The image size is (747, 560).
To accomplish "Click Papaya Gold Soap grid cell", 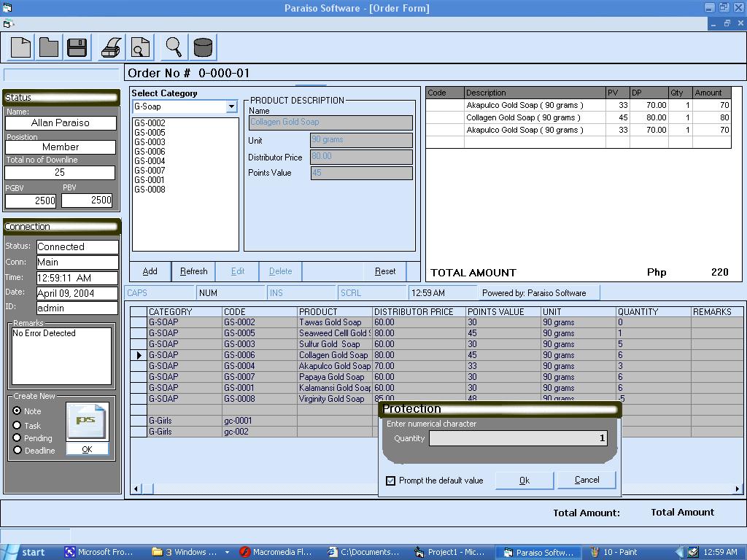I will tap(334, 377).
